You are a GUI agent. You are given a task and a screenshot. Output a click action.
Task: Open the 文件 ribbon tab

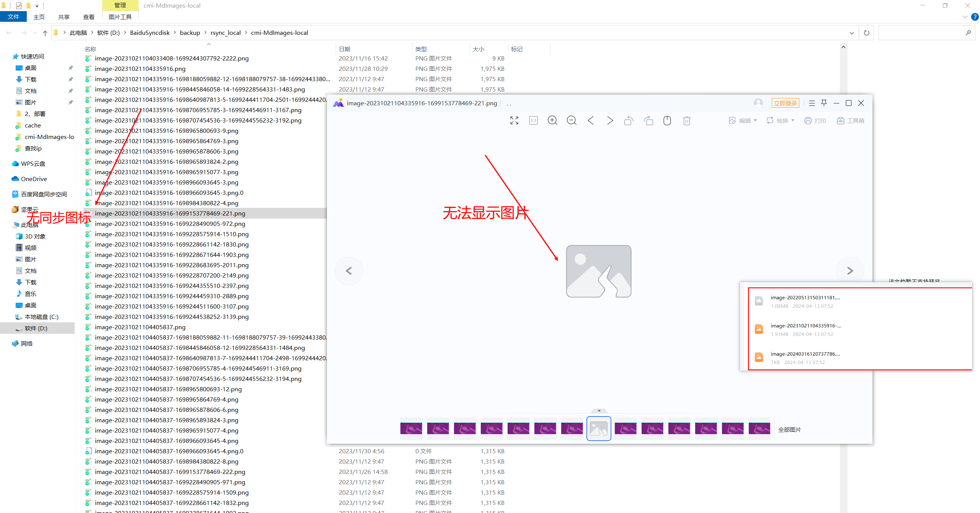pos(13,17)
